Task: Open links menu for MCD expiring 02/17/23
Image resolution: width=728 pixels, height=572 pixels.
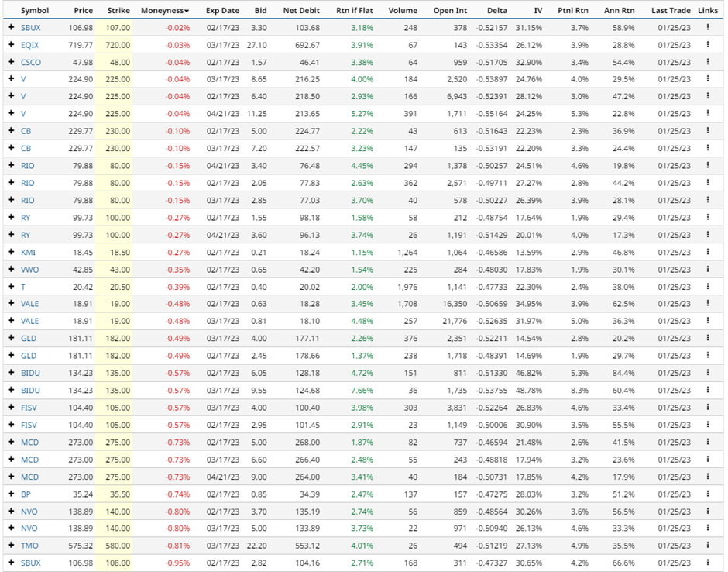Action: pos(708,442)
